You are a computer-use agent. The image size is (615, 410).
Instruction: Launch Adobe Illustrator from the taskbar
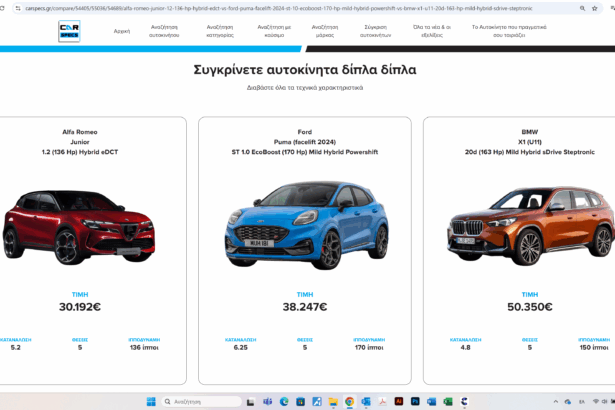pyautogui.click(x=397, y=401)
